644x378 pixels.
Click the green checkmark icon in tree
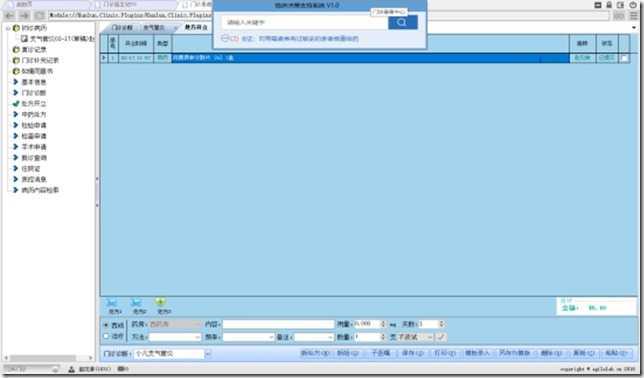(x=16, y=104)
